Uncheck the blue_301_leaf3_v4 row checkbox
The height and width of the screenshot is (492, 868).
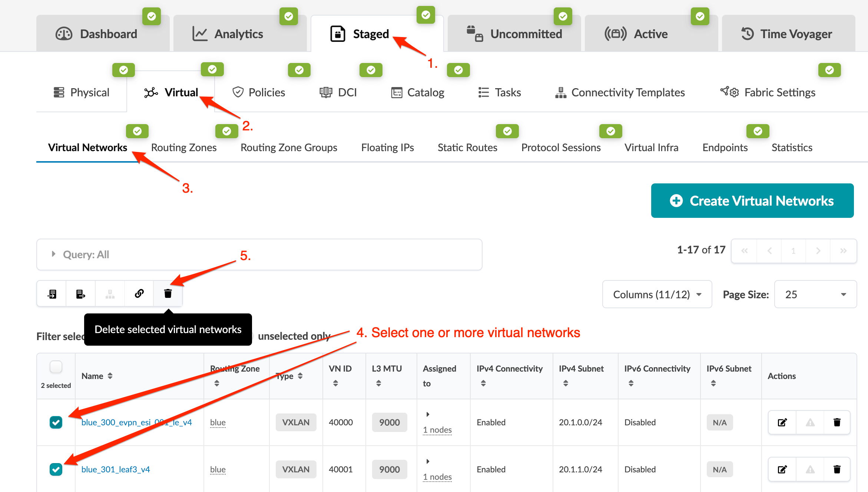coord(56,469)
